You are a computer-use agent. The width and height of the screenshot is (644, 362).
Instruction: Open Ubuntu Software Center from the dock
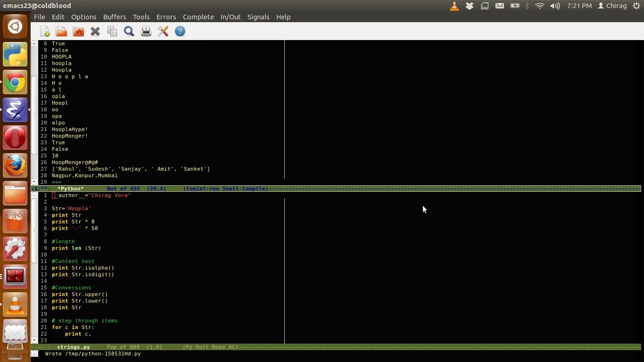[15, 222]
